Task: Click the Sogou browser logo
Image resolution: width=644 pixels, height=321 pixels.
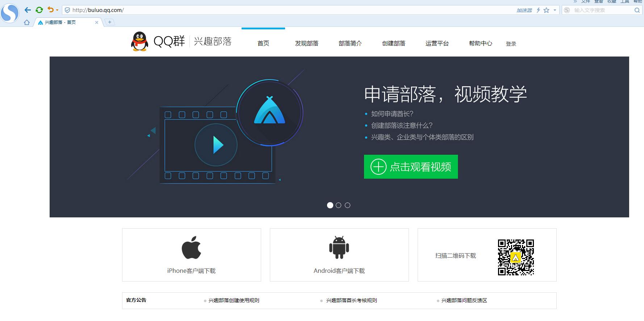Action: 9,13
